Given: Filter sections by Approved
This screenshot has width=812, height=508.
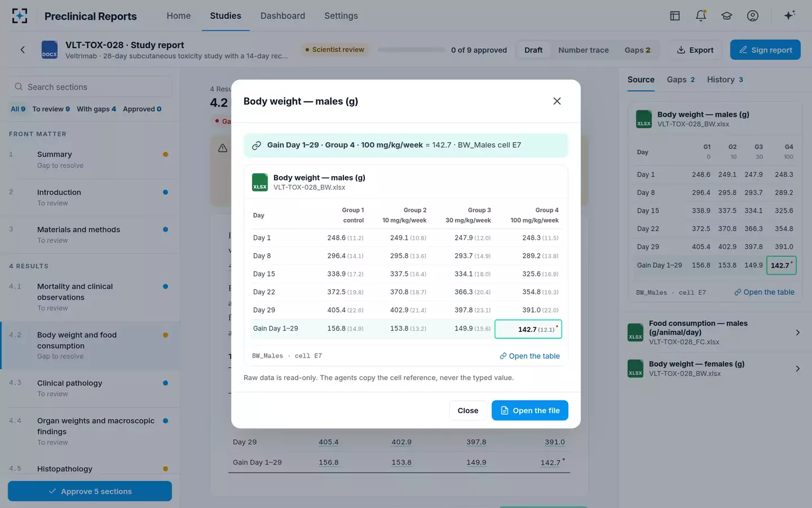Looking at the screenshot, I should coord(142,109).
